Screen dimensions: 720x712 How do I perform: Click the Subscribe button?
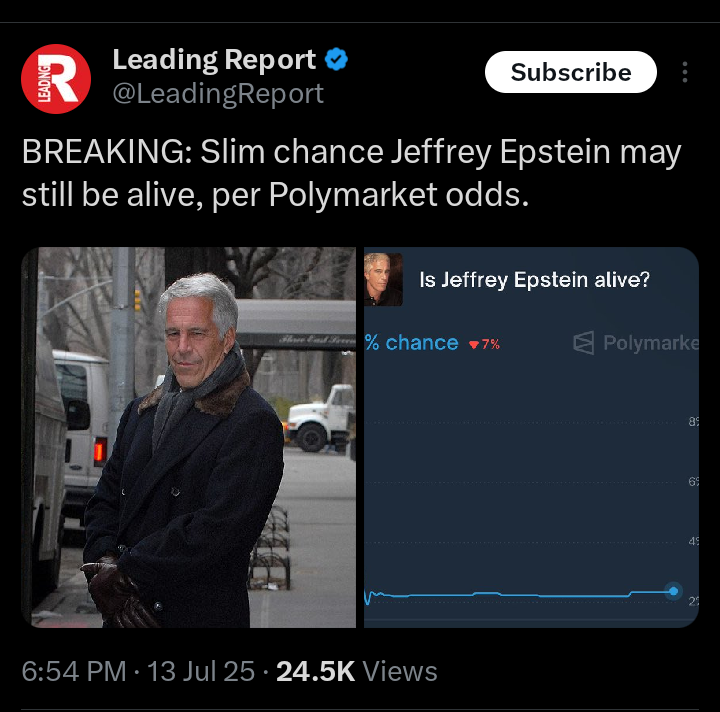tap(571, 72)
